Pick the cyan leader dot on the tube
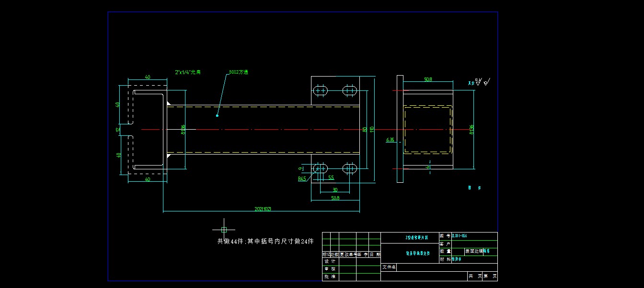 click(x=217, y=115)
